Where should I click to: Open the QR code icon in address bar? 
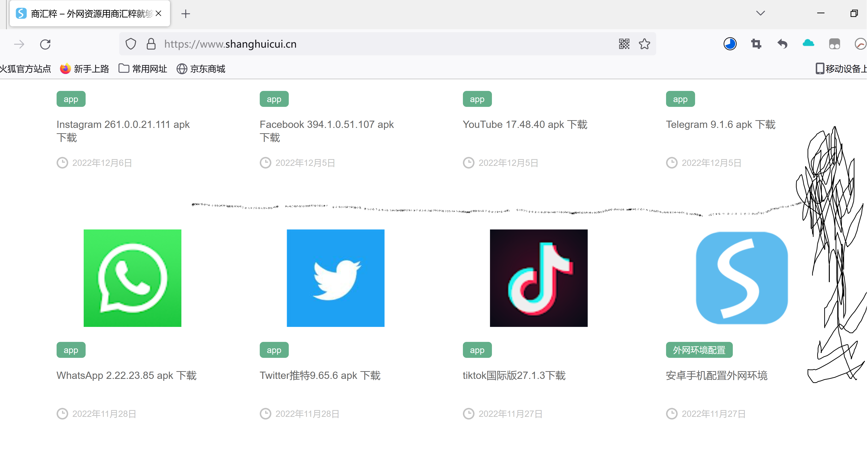click(x=624, y=44)
